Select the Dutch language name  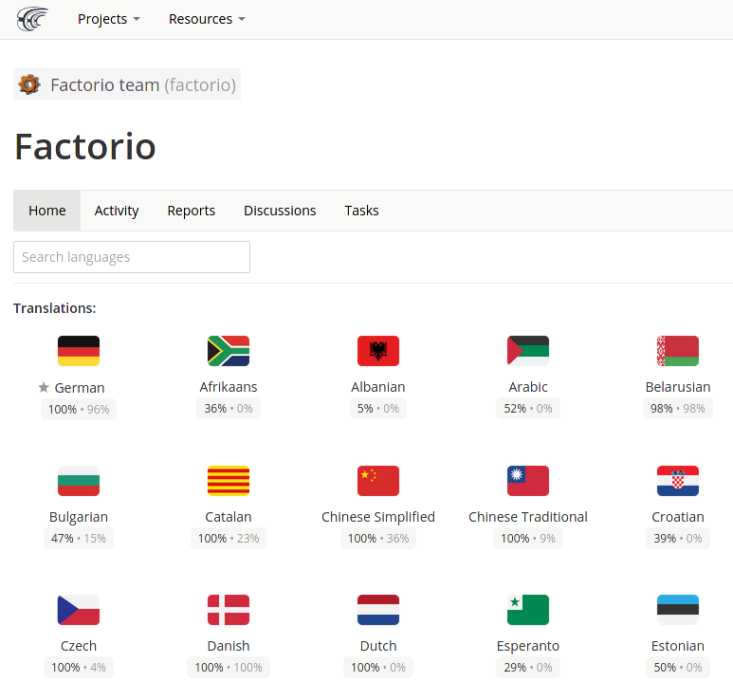[378, 646]
